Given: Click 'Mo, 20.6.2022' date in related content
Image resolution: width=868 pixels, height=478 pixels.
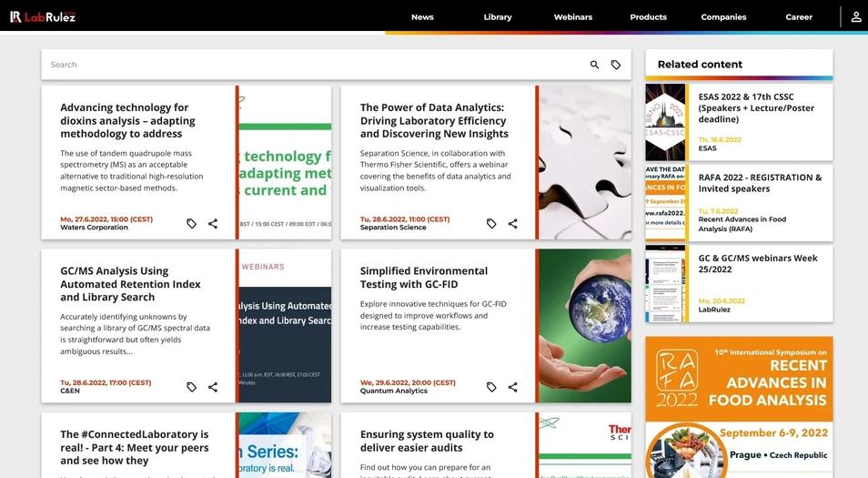Looking at the screenshot, I should coord(722,300).
